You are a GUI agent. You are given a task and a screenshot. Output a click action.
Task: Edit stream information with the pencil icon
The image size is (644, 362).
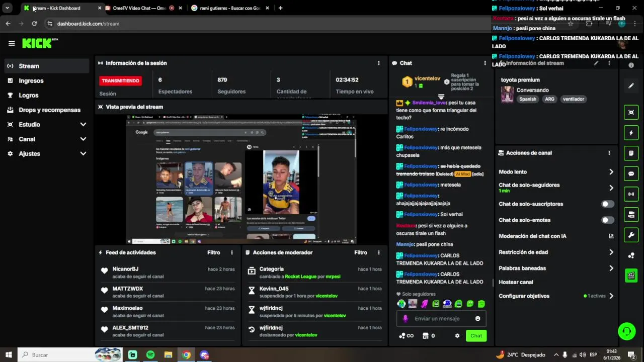596,63
